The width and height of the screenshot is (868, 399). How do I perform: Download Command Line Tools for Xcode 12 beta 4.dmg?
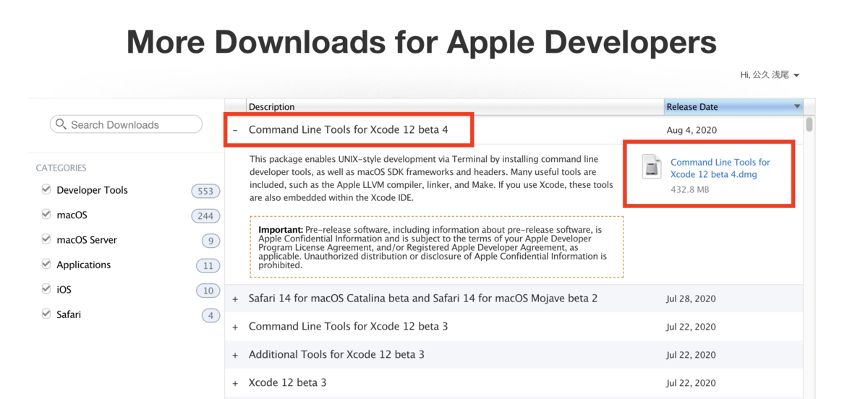[x=720, y=168]
